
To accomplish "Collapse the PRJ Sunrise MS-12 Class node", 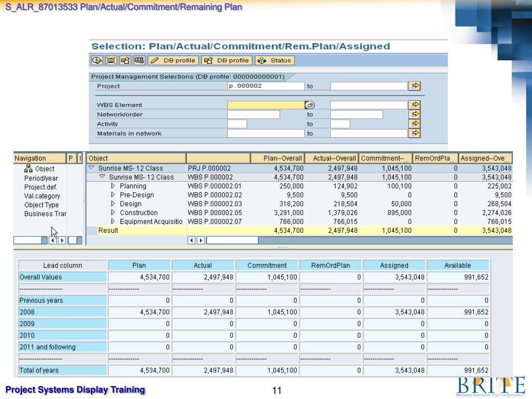I will pyautogui.click(x=91, y=168).
